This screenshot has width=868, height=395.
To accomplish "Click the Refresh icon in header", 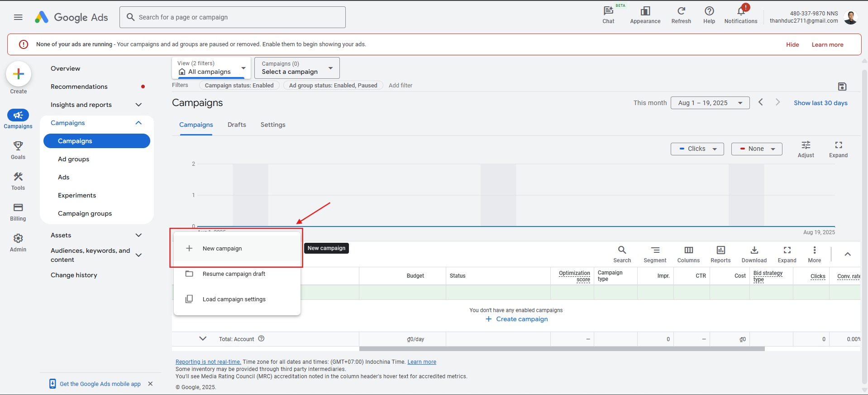I will click(681, 11).
